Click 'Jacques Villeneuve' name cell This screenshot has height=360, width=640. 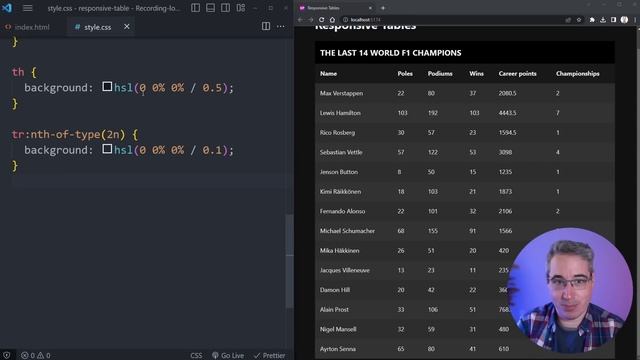(x=345, y=270)
